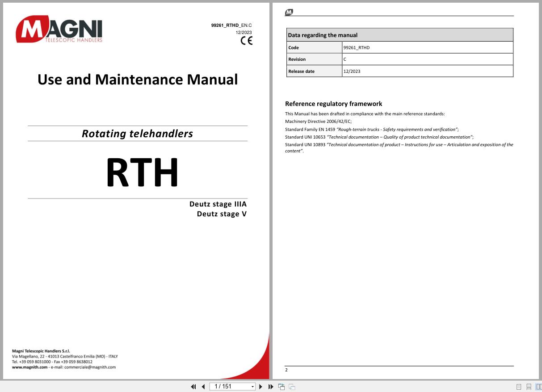This screenshot has width=542, height=392.
Task: Switch to single page view
Action: pyautogui.click(x=519, y=387)
